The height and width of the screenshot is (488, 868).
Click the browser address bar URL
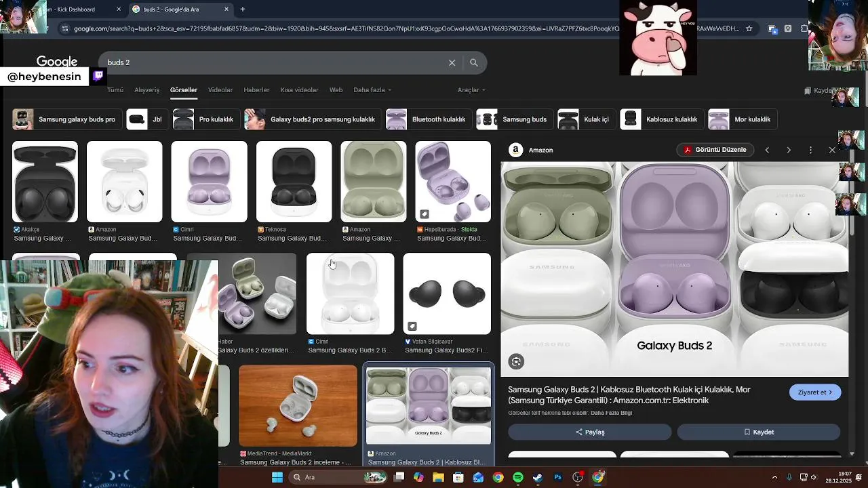[407, 28]
